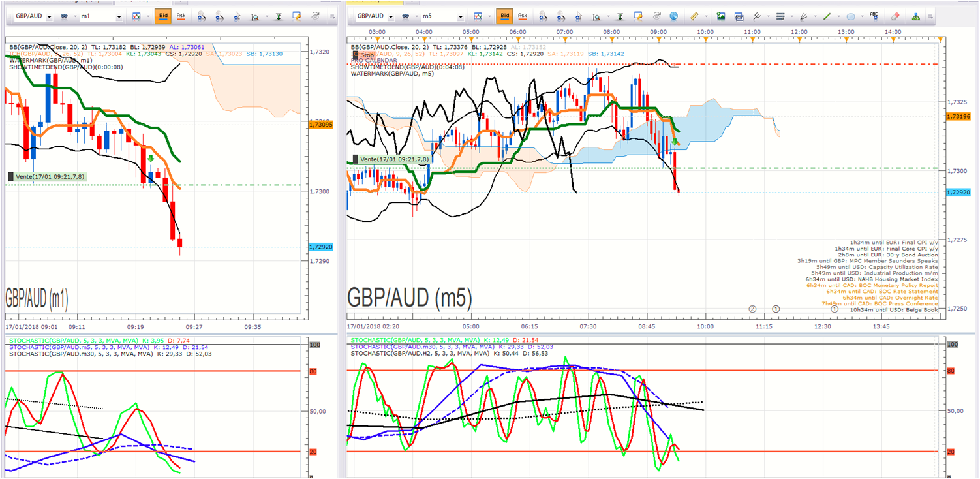The width and height of the screenshot is (980, 479).
Task: Click the picture image icon in the m5 toolbar
Action: [721, 16]
